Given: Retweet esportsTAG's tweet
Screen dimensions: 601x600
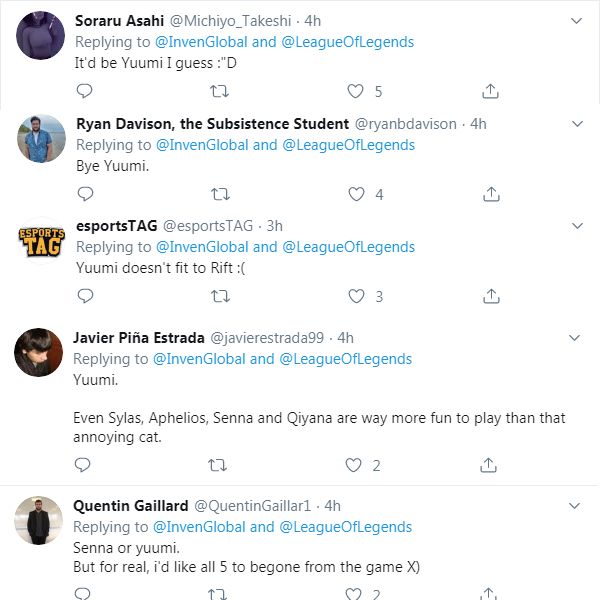Looking at the screenshot, I should [220, 296].
